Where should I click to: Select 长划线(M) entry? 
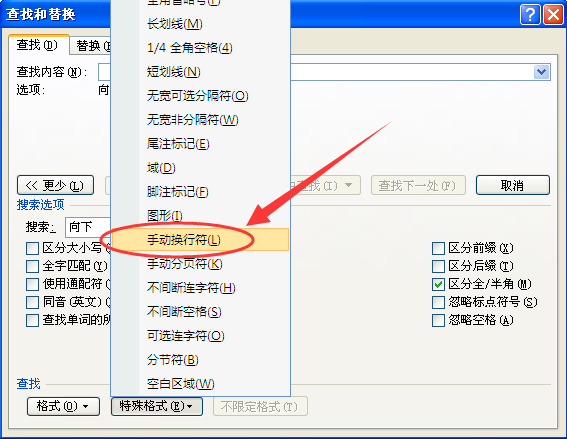click(x=200, y=24)
